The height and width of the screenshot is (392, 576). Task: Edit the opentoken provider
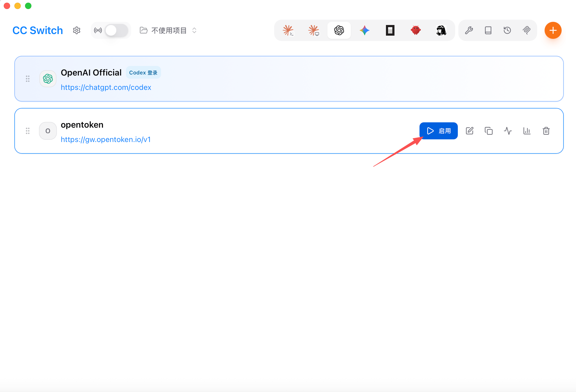pyautogui.click(x=470, y=131)
